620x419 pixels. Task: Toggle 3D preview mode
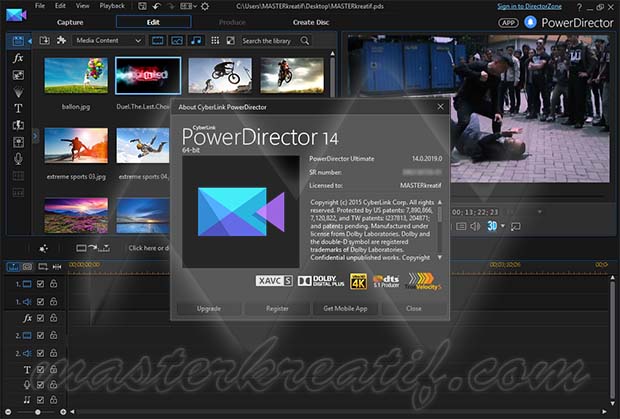point(492,226)
